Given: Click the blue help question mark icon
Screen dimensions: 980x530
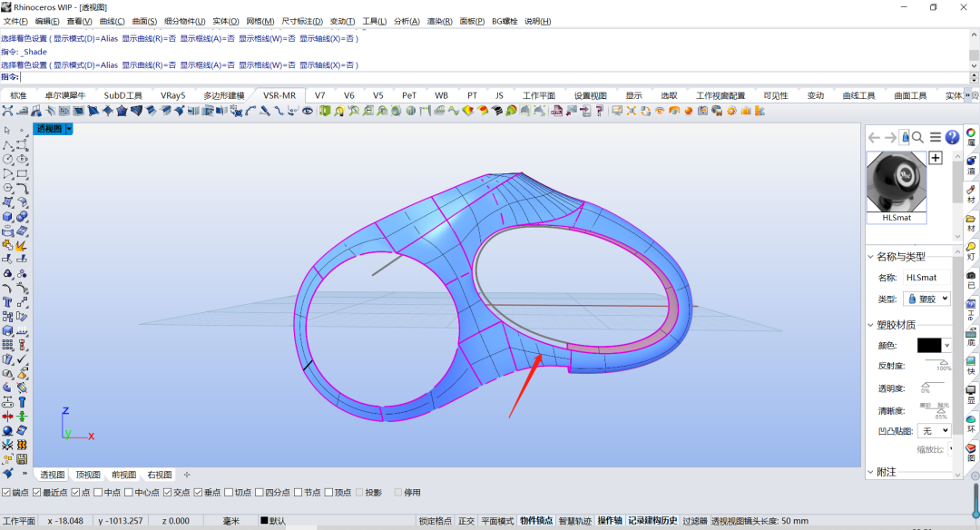Looking at the screenshot, I should 952,137.
